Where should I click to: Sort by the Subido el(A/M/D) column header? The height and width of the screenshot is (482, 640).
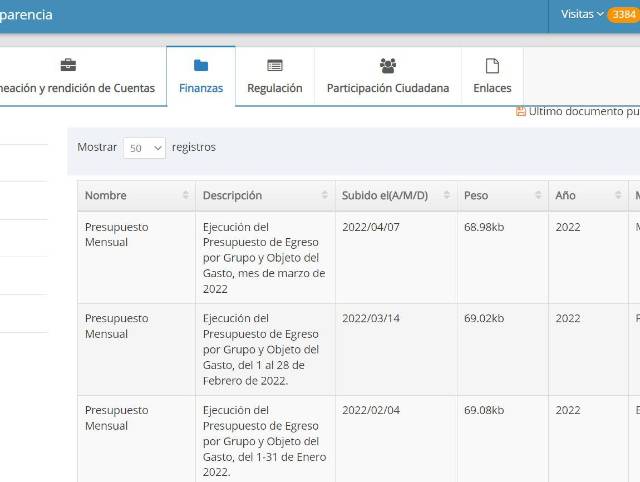385,195
